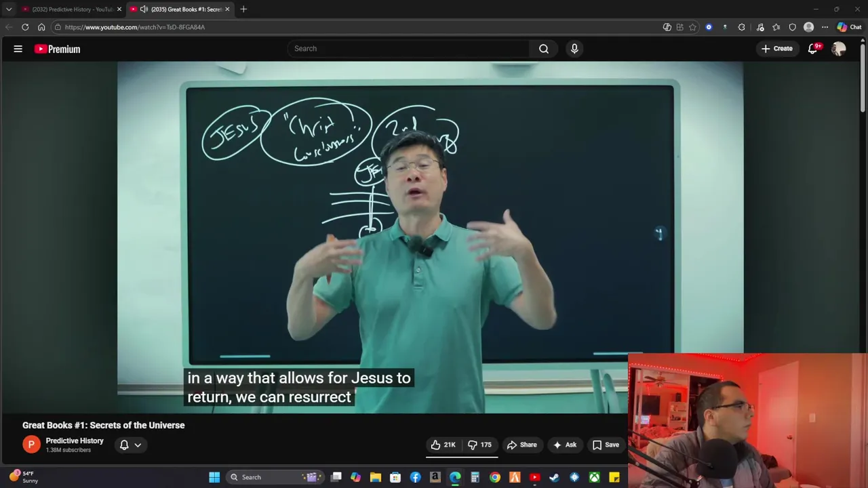Close the Predictive History tab
The height and width of the screenshot is (488, 868).
pos(119,9)
